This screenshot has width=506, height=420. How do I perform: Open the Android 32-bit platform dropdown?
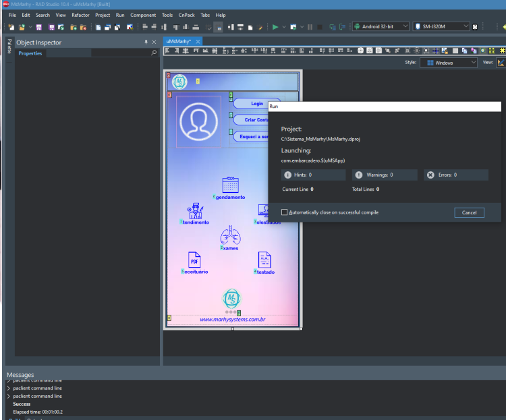tap(381, 26)
